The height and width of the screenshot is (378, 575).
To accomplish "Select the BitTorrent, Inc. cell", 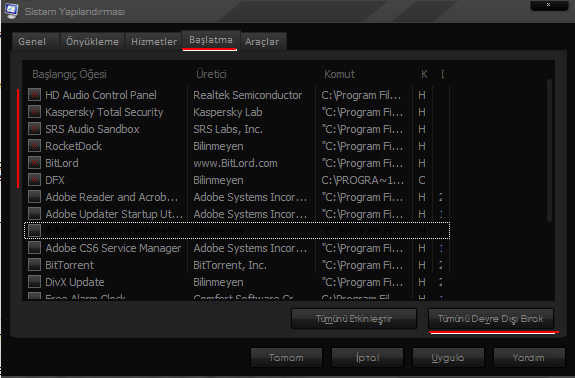I will coord(230,265).
